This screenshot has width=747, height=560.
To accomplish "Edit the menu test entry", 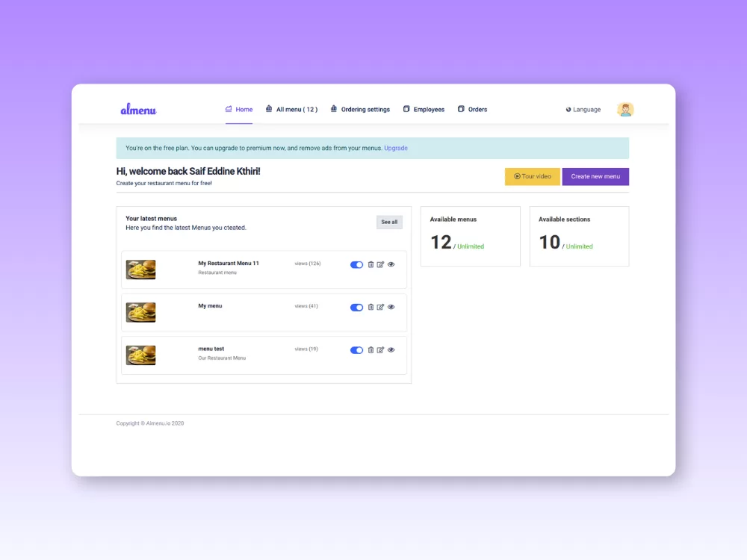I will (380, 349).
